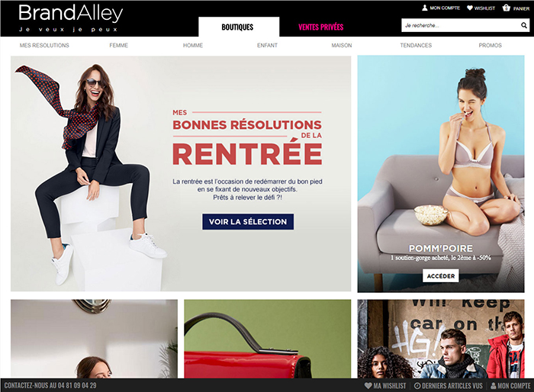
Task: Open the Tendances menu
Action: [416, 45]
